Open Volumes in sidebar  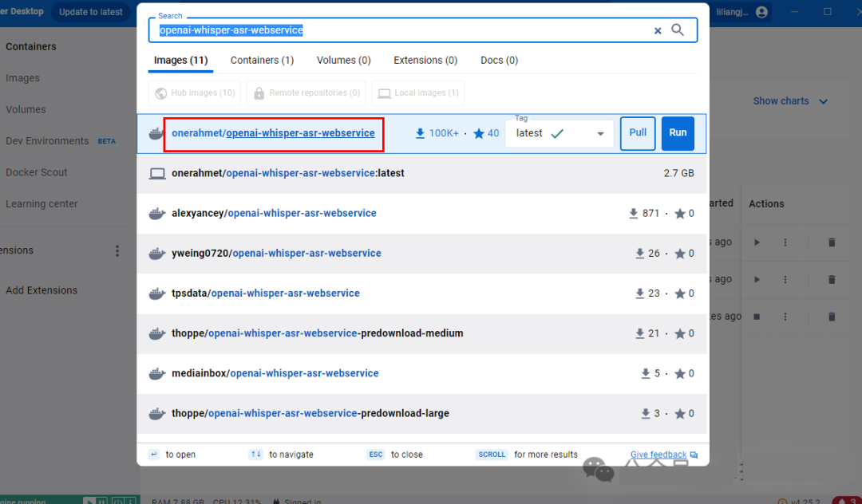coord(26,109)
